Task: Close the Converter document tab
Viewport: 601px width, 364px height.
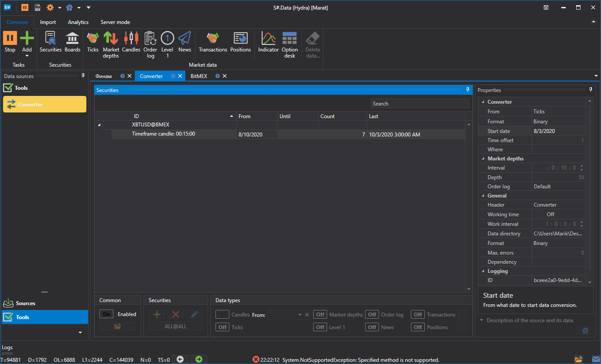Action: 180,76
